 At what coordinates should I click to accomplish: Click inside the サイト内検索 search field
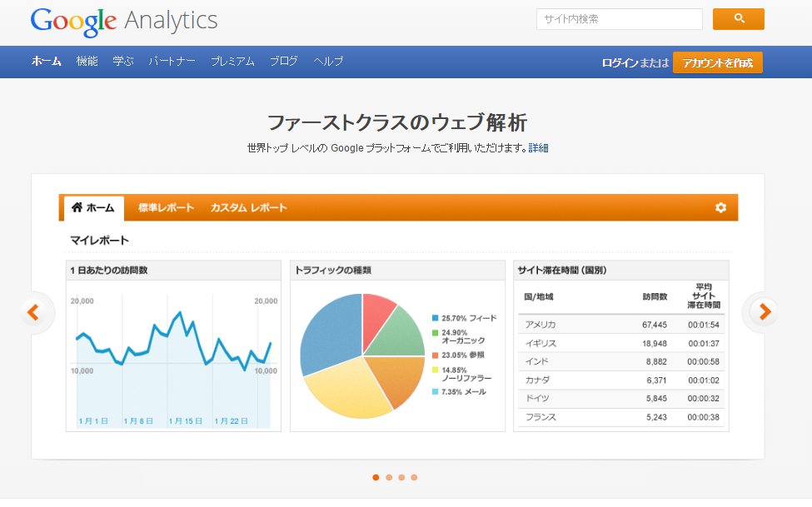click(x=619, y=18)
